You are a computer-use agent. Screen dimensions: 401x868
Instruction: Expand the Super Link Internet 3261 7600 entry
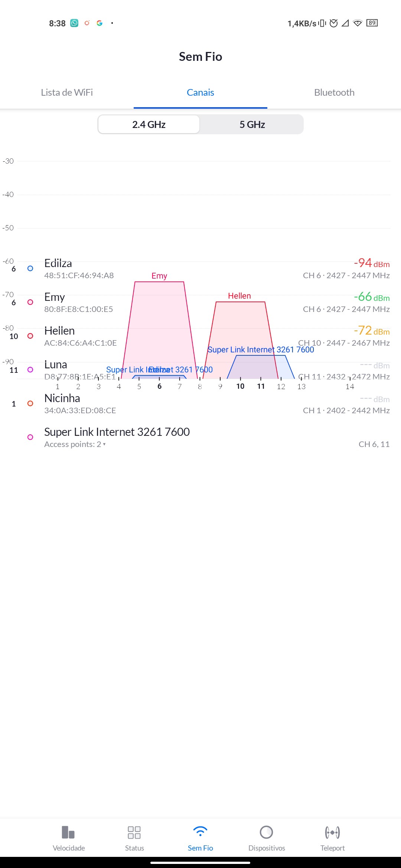[x=117, y=432]
